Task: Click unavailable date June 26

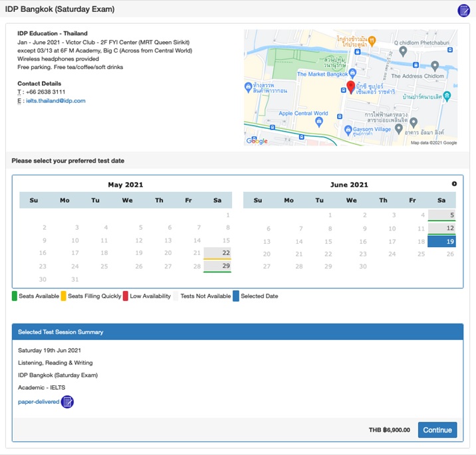Action: [x=450, y=254]
